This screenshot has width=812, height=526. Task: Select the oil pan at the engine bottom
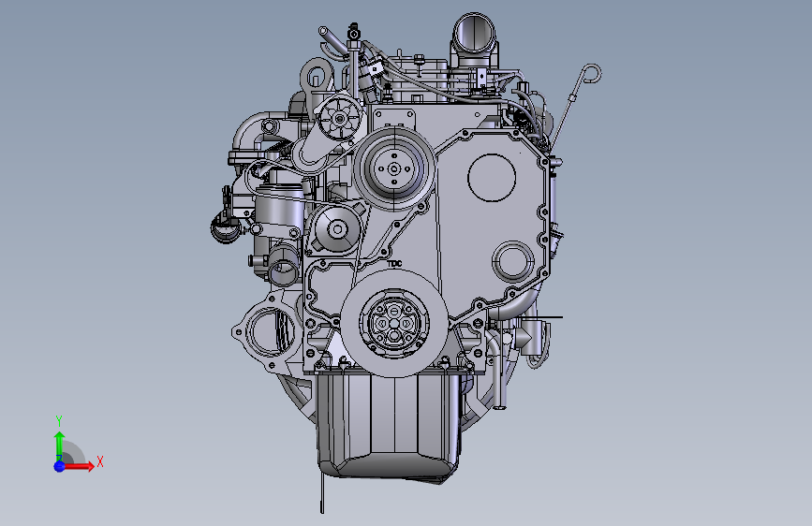pos(389,427)
